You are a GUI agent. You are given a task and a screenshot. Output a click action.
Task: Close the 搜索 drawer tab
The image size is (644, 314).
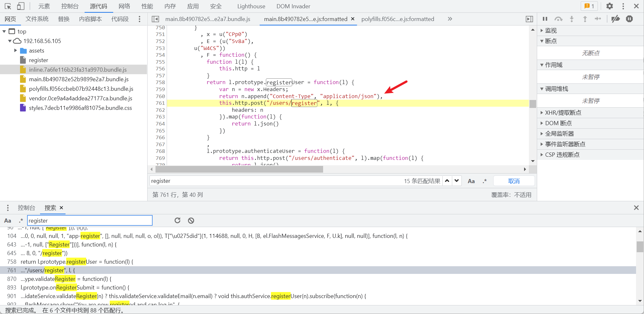pos(61,208)
